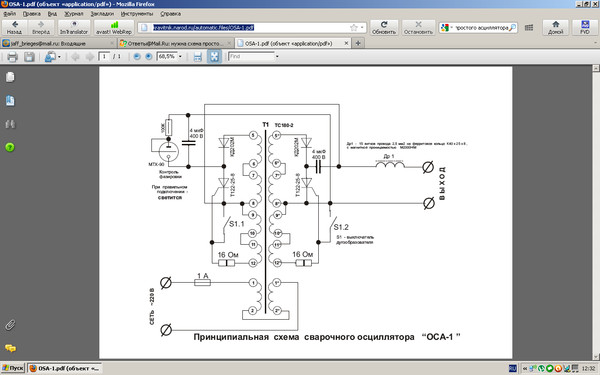This screenshot has width=600, height=375.
Task: Open the pages thumbnails panel icon
Action: (x=10, y=77)
